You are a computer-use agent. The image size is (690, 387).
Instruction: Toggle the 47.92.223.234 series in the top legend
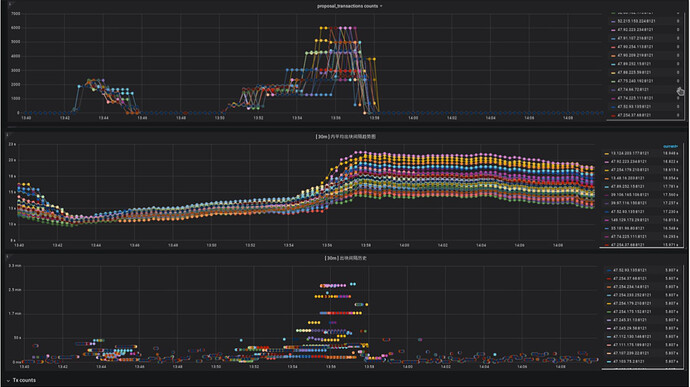[x=635, y=29]
